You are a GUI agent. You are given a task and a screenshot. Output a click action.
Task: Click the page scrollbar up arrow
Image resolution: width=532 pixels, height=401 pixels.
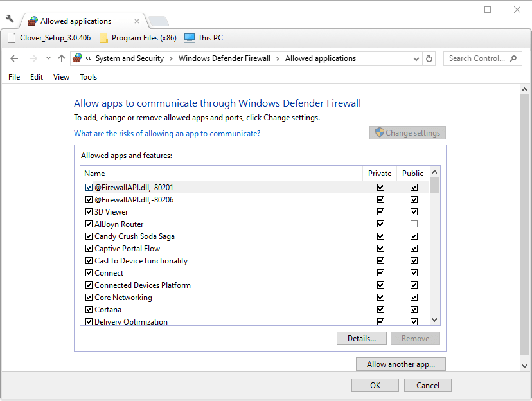pyautogui.click(x=524, y=89)
